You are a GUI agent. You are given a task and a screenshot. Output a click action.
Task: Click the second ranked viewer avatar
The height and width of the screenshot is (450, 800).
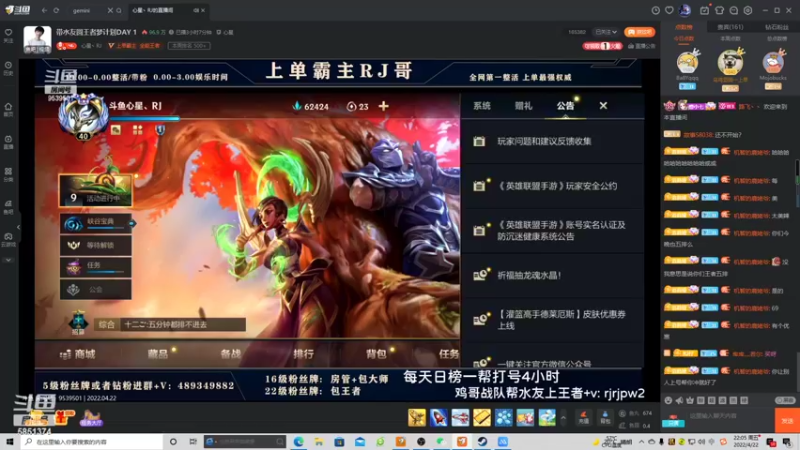pos(730,62)
